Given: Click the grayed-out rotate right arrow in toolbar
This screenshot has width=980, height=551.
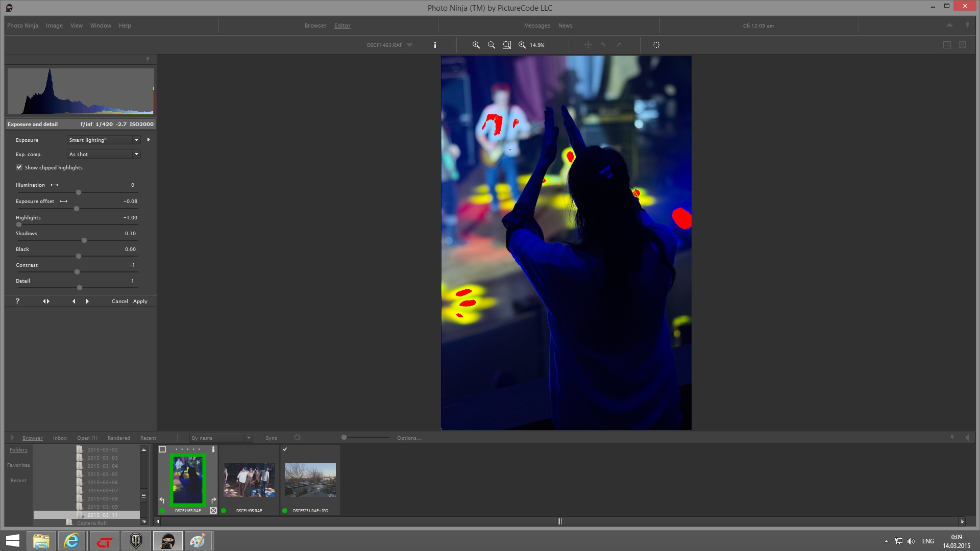Looking at the screenshot, I should tap(619, 45).
